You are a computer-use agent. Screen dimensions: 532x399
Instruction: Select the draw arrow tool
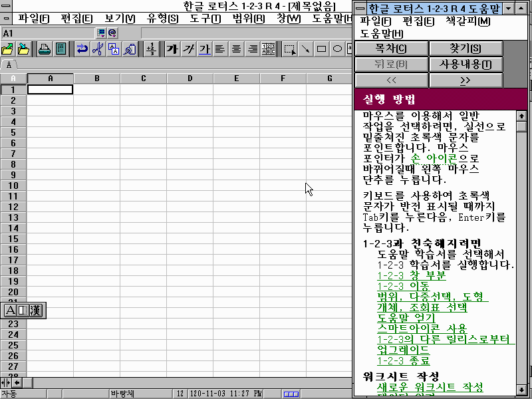tap(305, 49)
